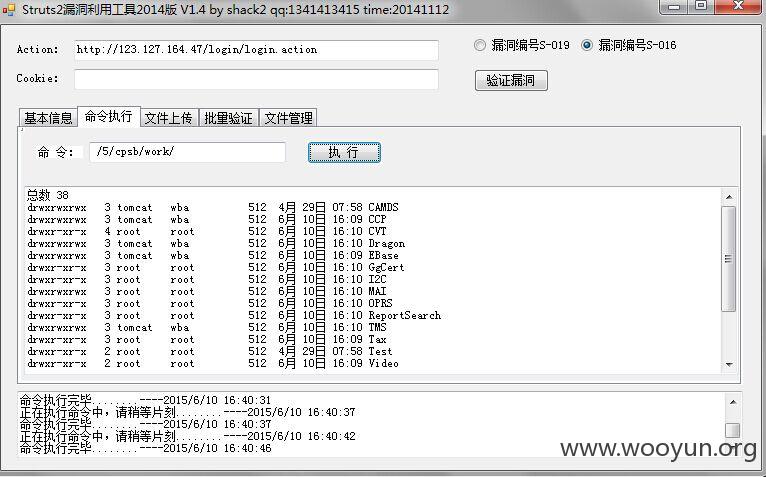Image resolution: width=766 pixels, height=477 pixels.
Task: Click the log pane scrollbar thumb
Action: (732, 430)
